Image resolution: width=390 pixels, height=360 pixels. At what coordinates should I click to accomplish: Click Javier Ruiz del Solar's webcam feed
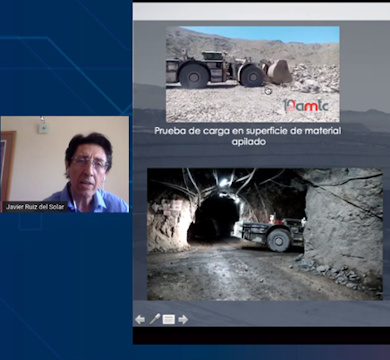click(x=65, y=164)
